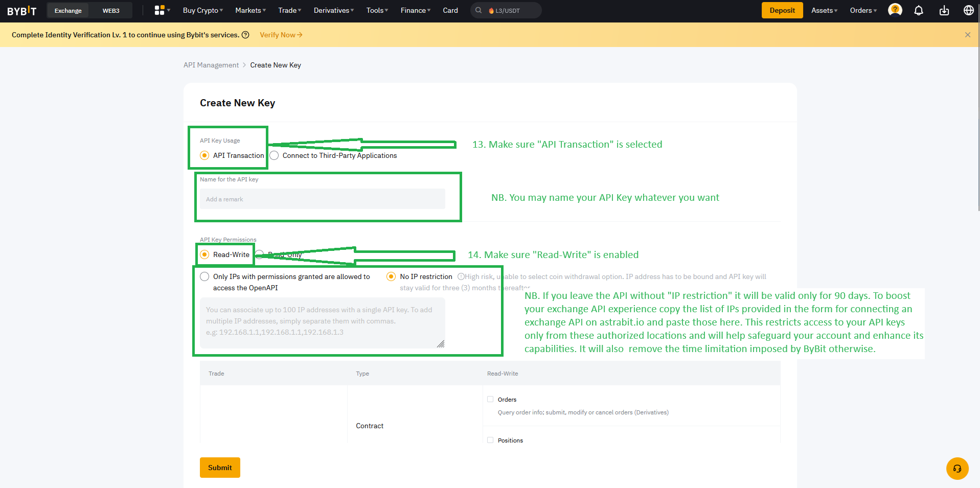Close the identity verification banner
Viewport: 980px width, 488px height.
(967, 35)
